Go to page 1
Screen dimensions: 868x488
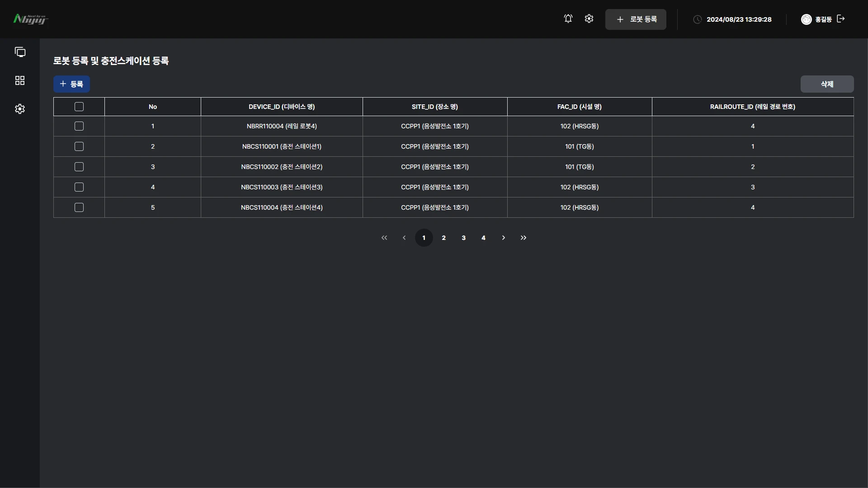pyautogui.click(x=424, y=238)
